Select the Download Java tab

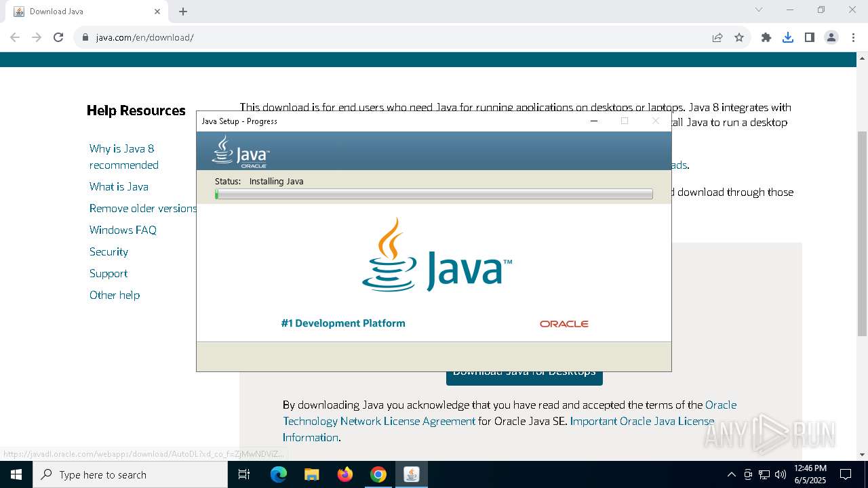85,12
